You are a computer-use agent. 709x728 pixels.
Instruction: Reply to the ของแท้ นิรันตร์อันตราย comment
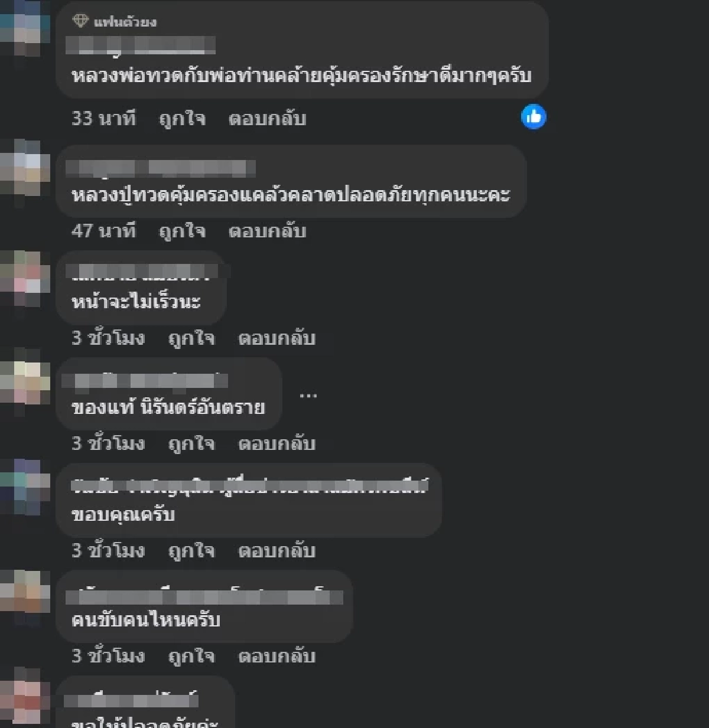[277, 444]
